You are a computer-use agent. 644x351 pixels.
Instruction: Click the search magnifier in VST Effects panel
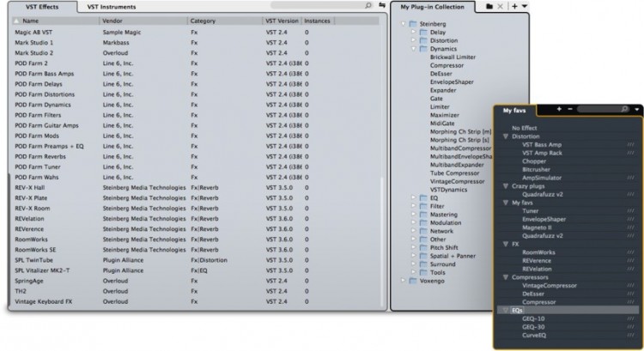click(x=368, y=5)
